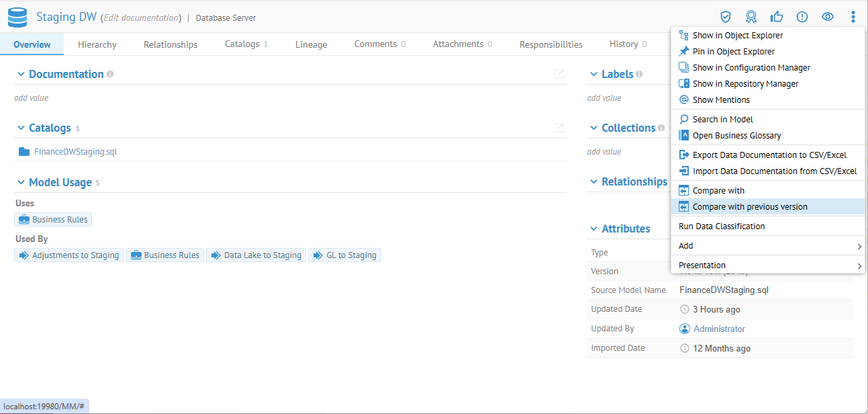Collapse the Model Usage section
The height and width of the screenshot is (414, 868).
pos(21,182)
